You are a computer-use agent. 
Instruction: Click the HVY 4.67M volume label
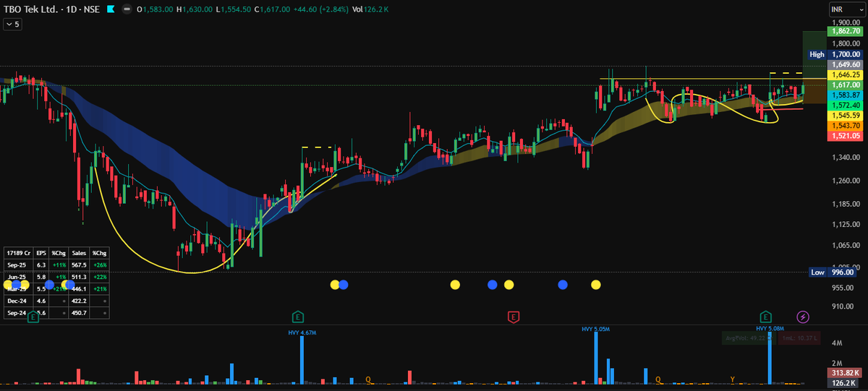click(302, 332)
